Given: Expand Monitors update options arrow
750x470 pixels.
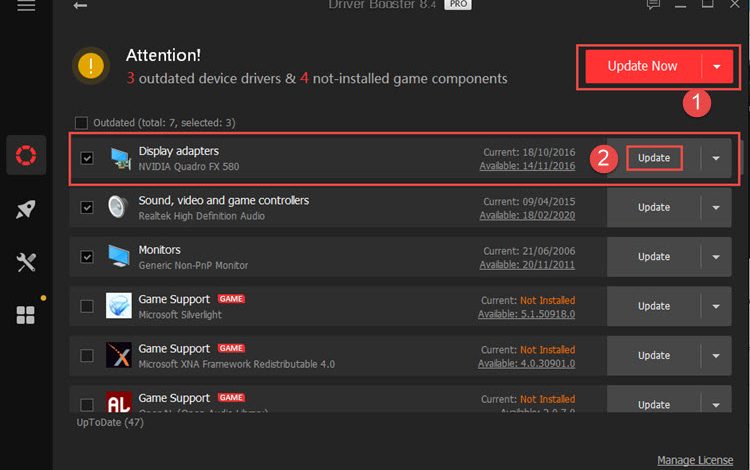Looking at the screenshot, I should coord(716,257).
